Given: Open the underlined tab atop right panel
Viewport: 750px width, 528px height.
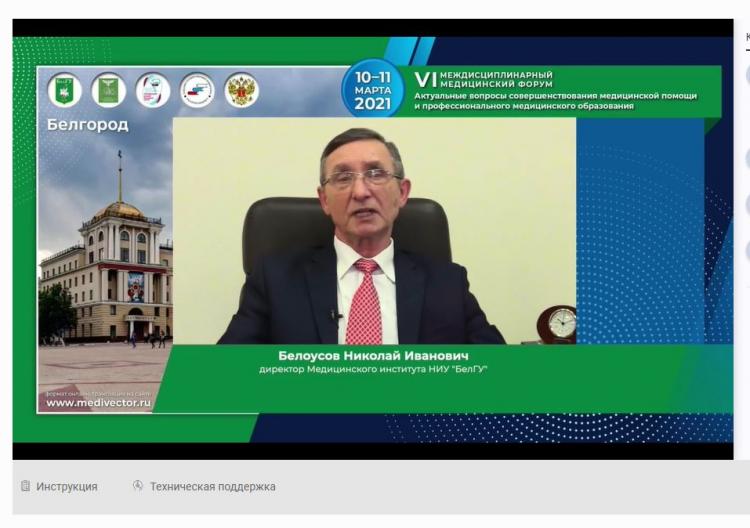Looking at the screenshot, I should 746,38.
